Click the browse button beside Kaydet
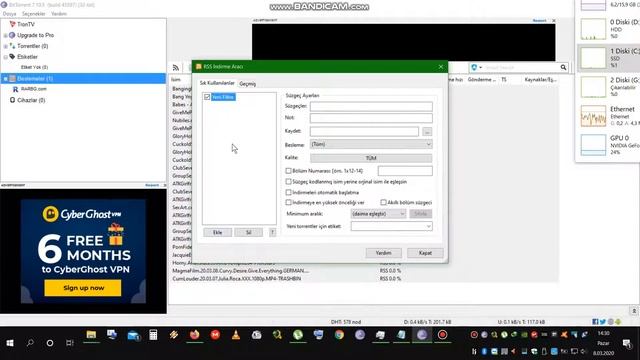 (427, 131)
